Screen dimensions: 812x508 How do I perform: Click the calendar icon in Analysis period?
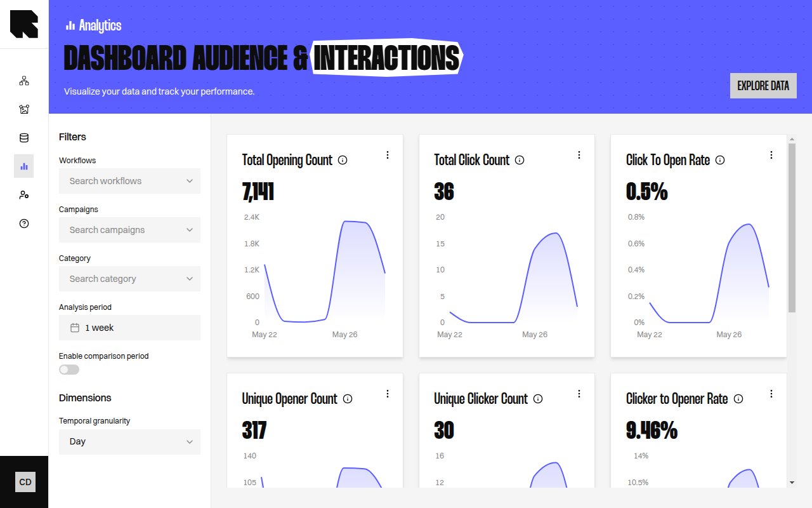tap(75, 328)
